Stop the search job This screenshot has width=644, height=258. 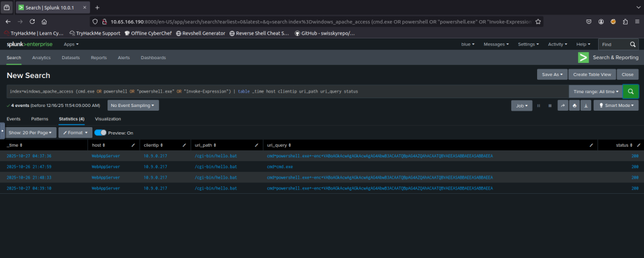tap(550, 106)
